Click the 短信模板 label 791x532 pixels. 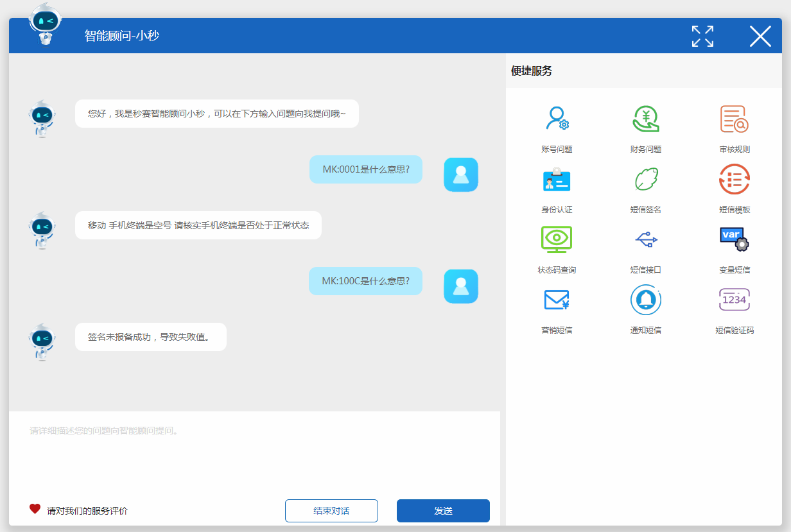pos(734,209)
